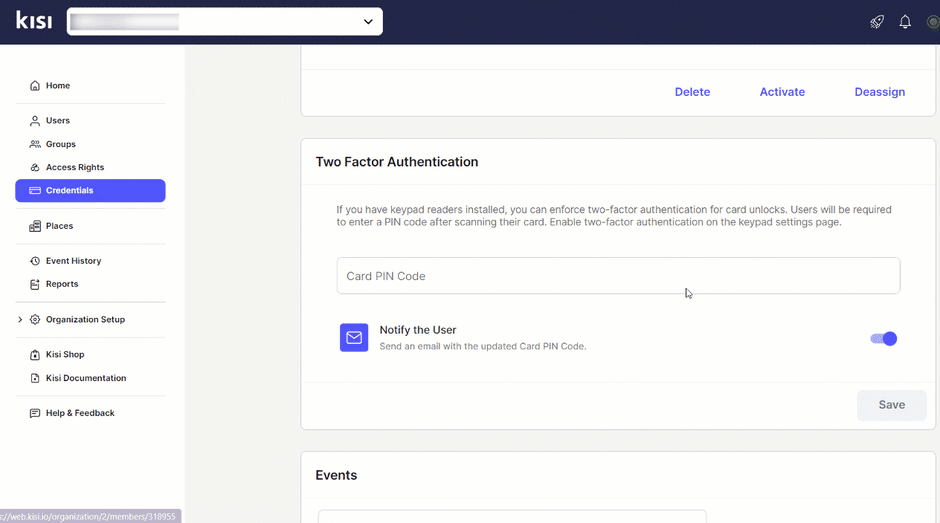Click Deassign card action
Screen dimensions: 940x523
[x=879, y=92]
